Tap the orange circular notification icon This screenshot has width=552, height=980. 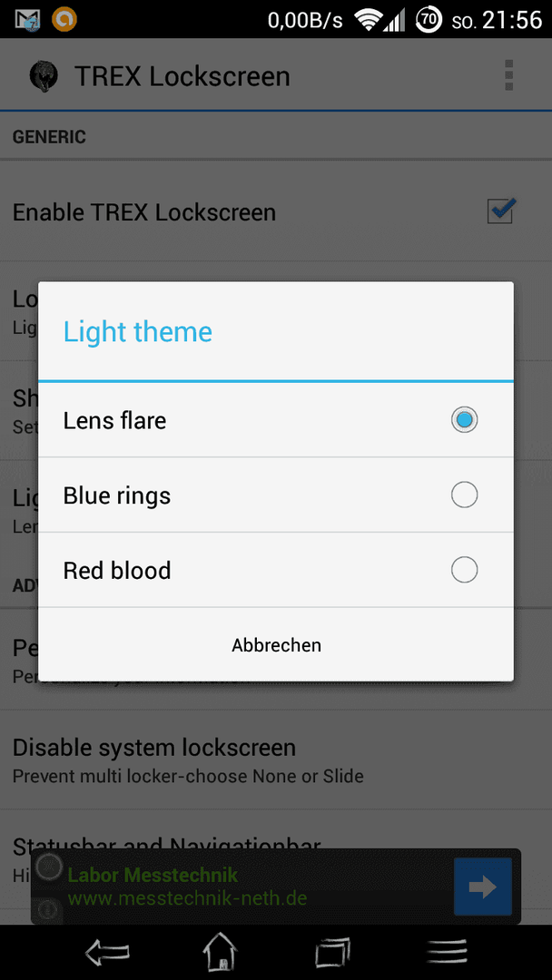tap(64, 19)
